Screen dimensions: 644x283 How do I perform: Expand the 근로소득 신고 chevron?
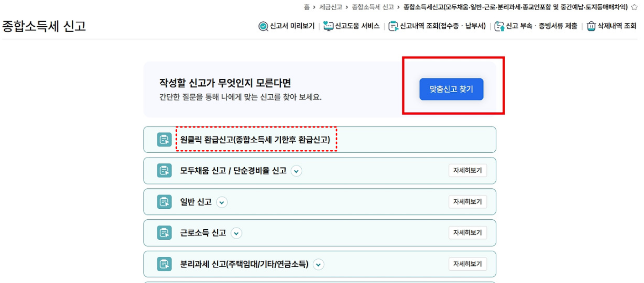[x=237, y=233]
